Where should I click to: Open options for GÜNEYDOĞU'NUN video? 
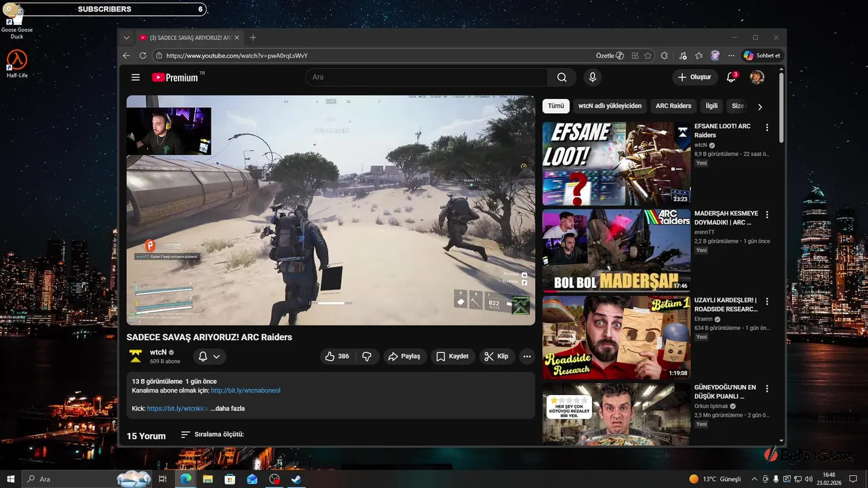[x=767, y=388]
